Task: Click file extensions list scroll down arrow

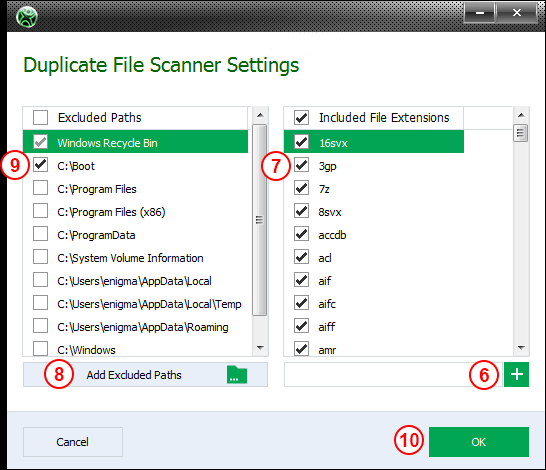Action: (521, 347)
